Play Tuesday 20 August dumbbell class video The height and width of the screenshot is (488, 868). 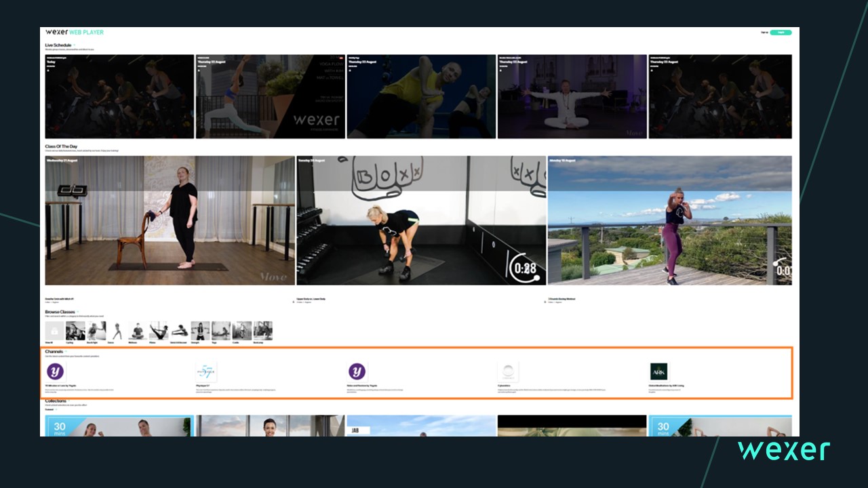point(421,220)
